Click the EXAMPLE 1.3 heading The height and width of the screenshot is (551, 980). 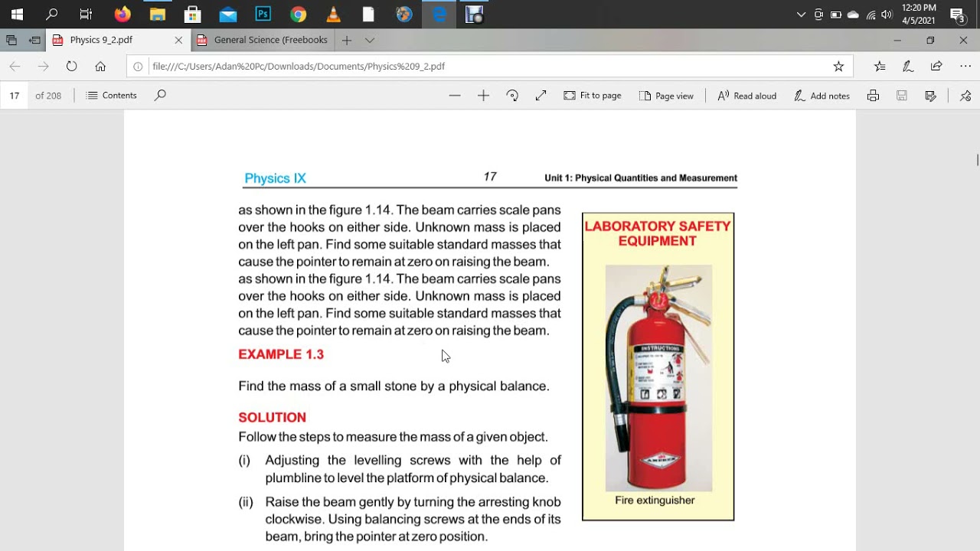(281, 354)
